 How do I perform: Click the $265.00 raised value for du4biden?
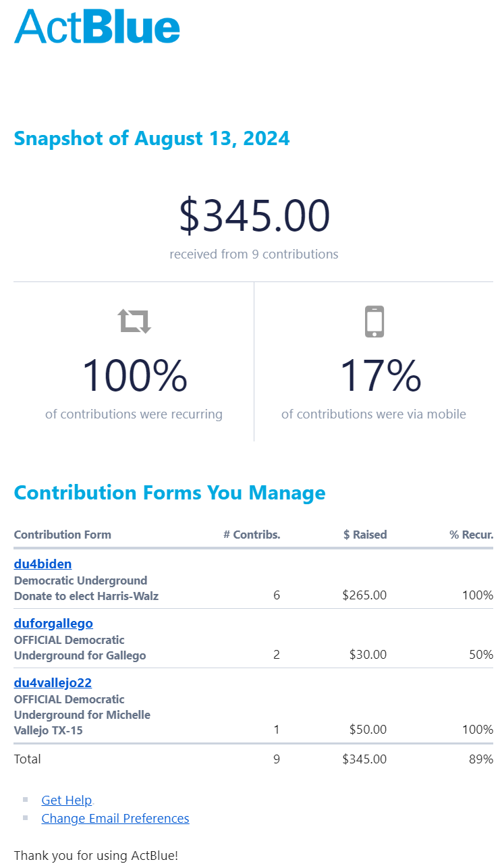pyautogui.click(x=364, y=595)
